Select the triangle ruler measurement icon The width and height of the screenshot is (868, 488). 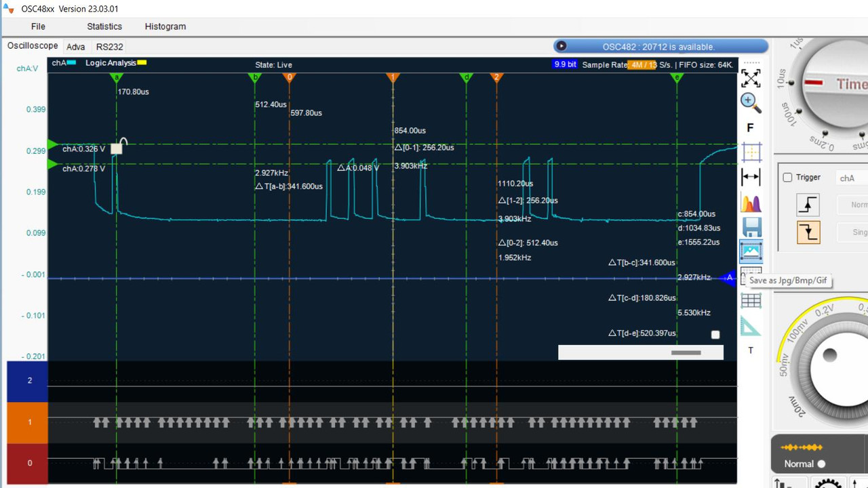click(750, 326)
